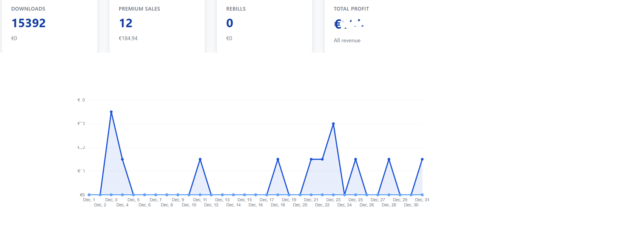This screenshot has width=644, height=245.
Task: Select the Dec 11 peak data point
Action: pos(200,159)
